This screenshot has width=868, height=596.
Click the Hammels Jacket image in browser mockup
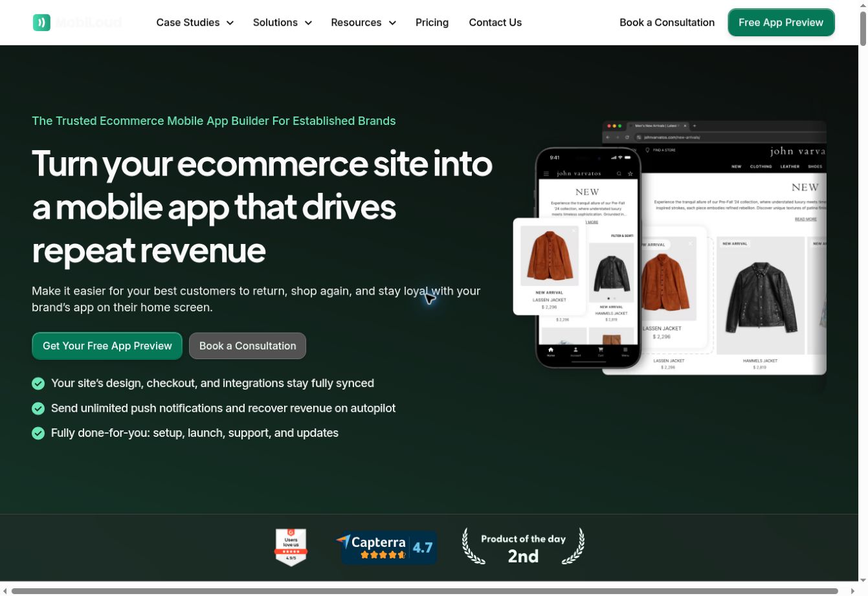761,296
